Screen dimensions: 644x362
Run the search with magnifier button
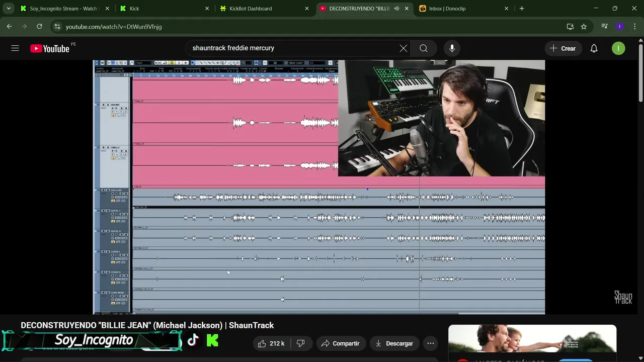[x=424, y=48]
